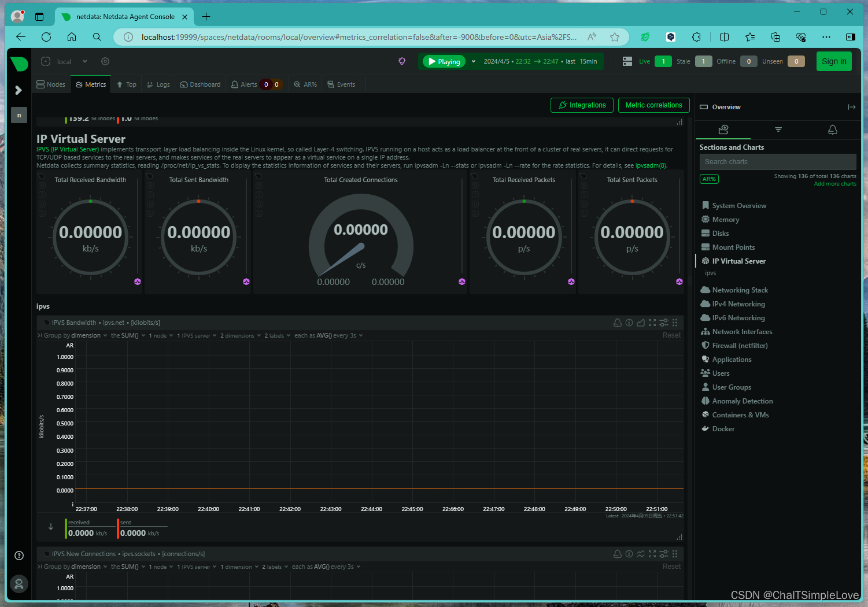Switch to the AR% tab

pyautogui.click(x=305, y=84)
